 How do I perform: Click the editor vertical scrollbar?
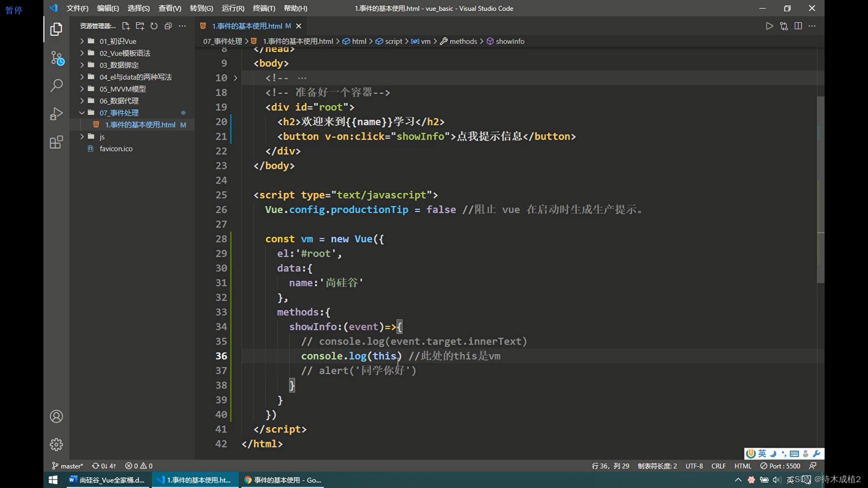[821, 190]
